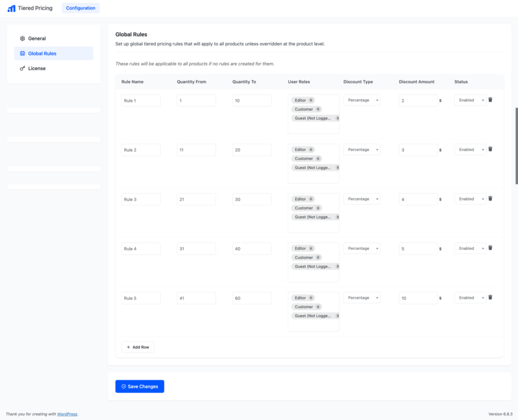Image resolution: width=518 pixels, height=420 pixels.
Task: Click the Tiered Pricing logo icon
Action: point(11,8)
